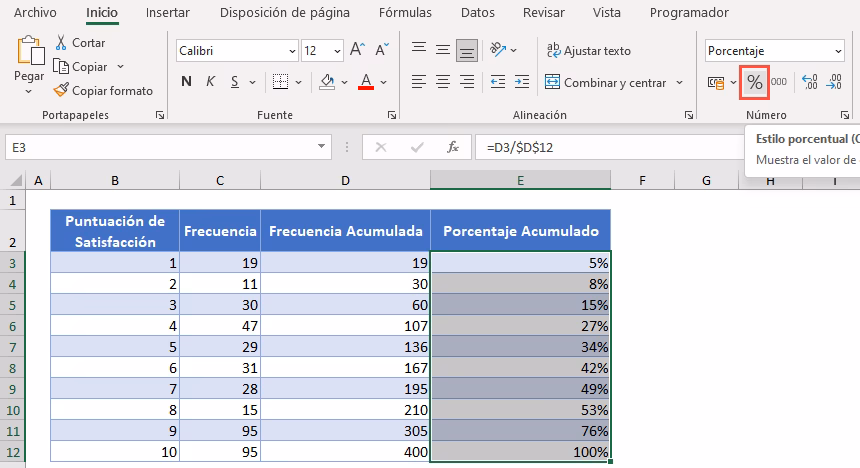Open Alineación dialog launcher

[688, 115]
